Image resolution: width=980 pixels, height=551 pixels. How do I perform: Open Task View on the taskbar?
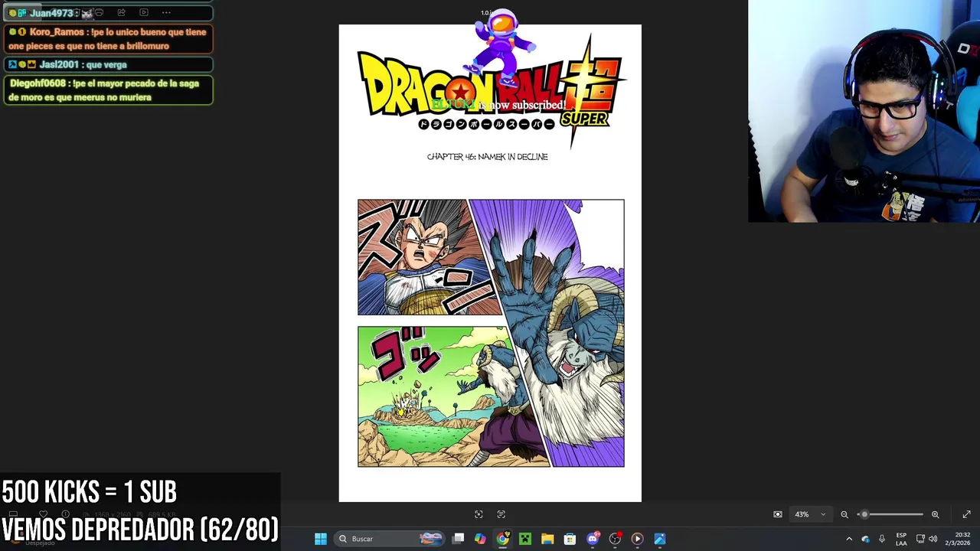click(x=458, y=539)
